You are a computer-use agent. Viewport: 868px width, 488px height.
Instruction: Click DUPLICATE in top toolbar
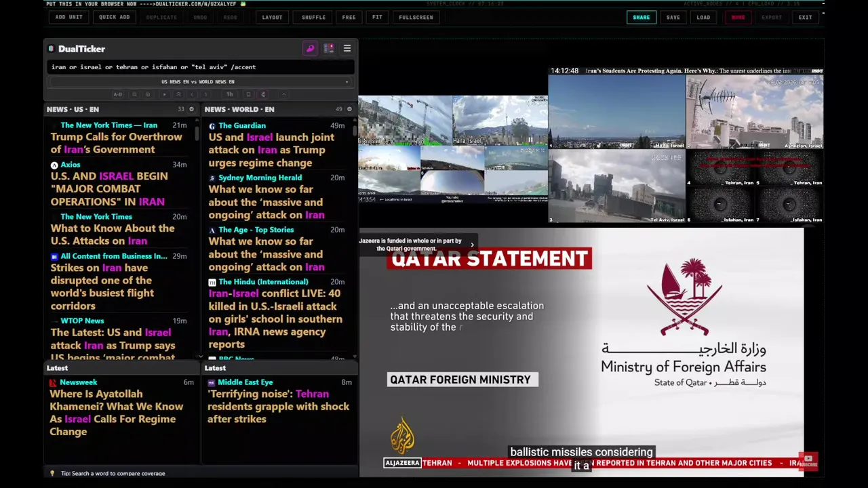161,17
